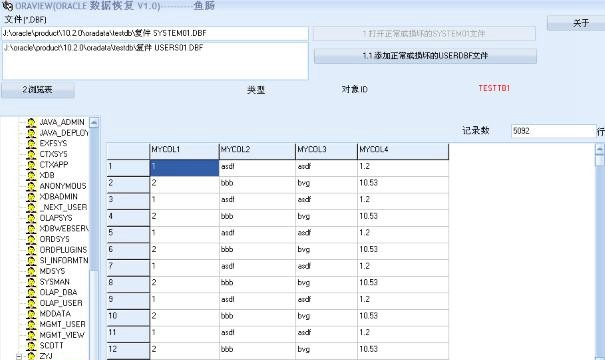This screenshot has height=360, width=605.
Task: Click the MYCOL2 cell 'bbb' in row 2
Action: click(x=257, y=184)
